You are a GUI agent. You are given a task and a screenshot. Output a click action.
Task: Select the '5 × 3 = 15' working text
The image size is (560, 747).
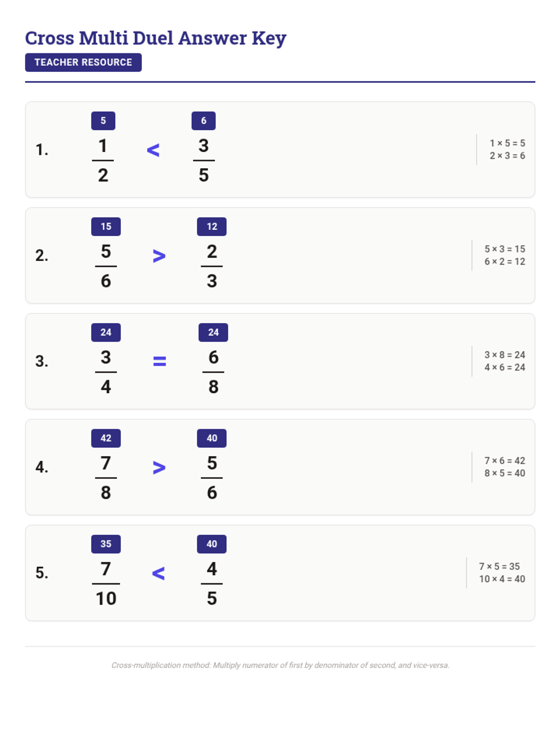pos(504,249)
